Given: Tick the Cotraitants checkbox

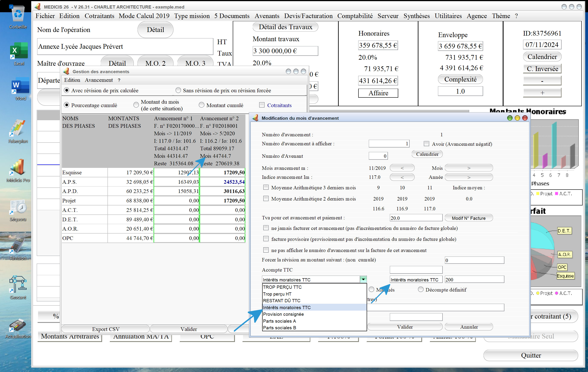Looking at the screenshot, I should pos(262,105).
